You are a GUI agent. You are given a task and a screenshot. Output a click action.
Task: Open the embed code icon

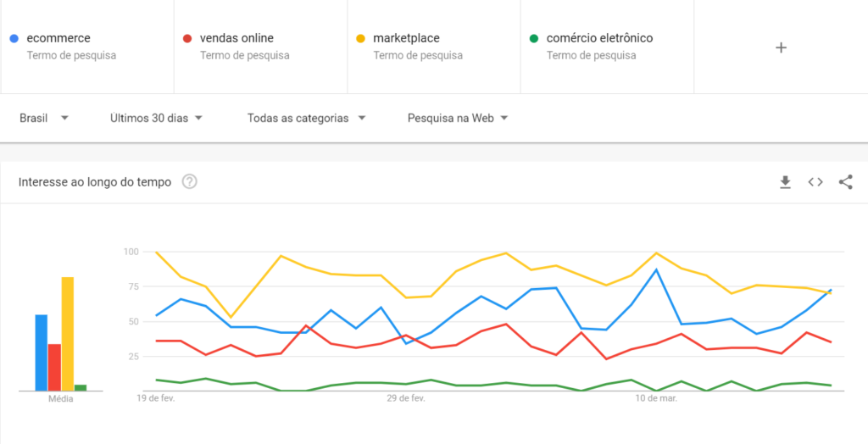[815, 182]
